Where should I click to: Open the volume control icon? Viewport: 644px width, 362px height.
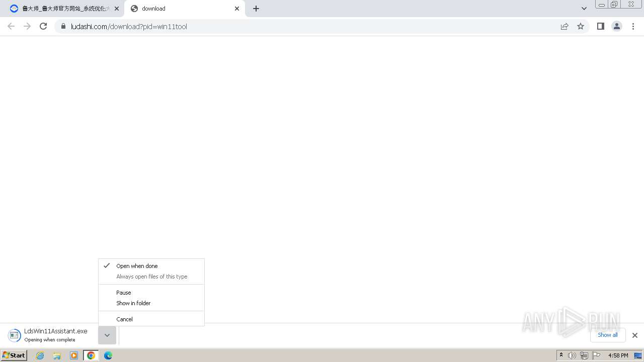(x=572, y=355)
